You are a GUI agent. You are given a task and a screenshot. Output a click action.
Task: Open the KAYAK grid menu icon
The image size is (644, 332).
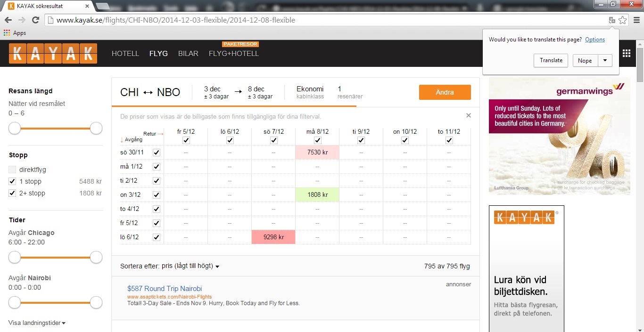[x=627, y=53]
